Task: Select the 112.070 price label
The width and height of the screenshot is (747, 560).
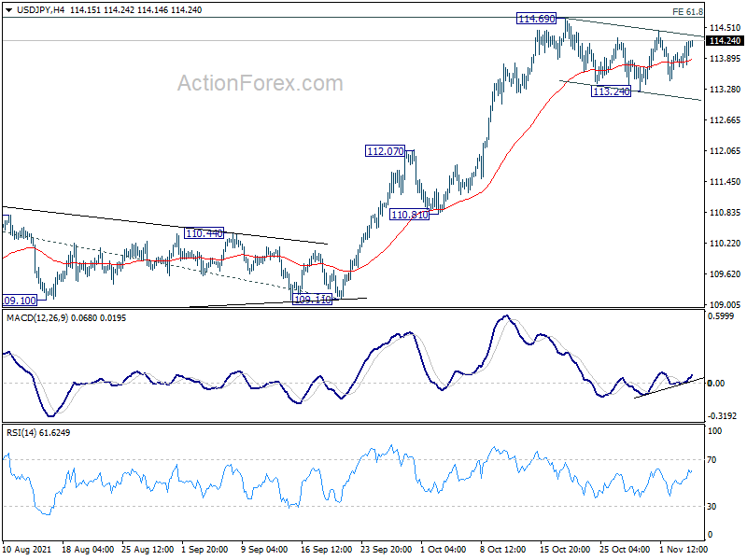Action: pyautogui.click(x=386, y=151)
